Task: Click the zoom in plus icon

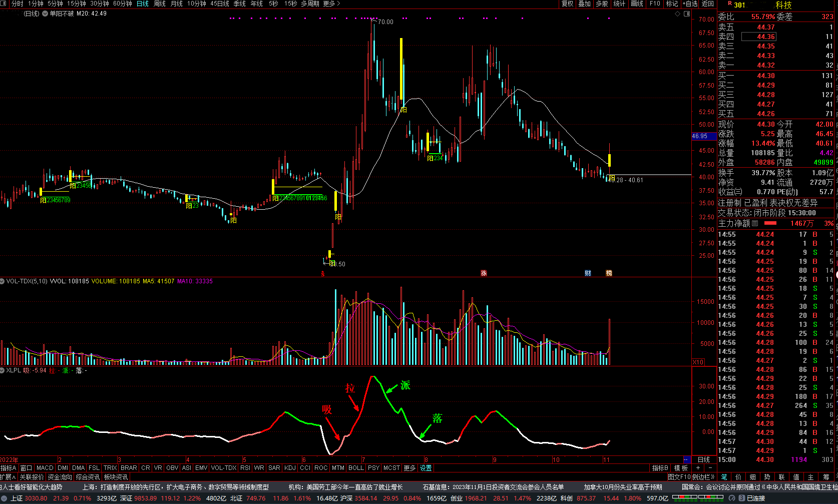Action: click(x=698, y=468)
